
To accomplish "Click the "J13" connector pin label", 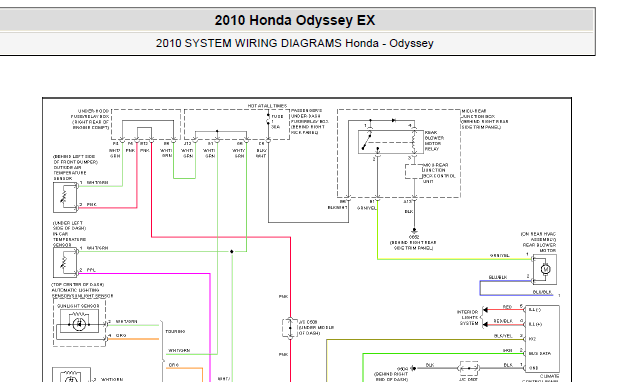I will (x=188, y=143).
